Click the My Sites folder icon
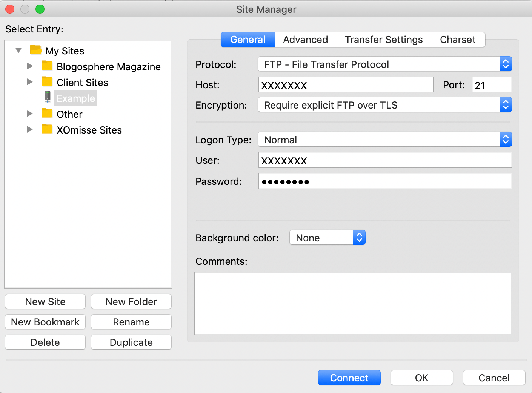The width and height of the screenshot is (532, 393). tap(36, 50)
